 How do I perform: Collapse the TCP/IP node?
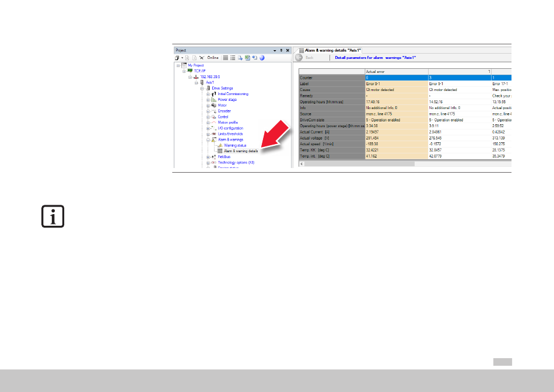pos(184,71)
